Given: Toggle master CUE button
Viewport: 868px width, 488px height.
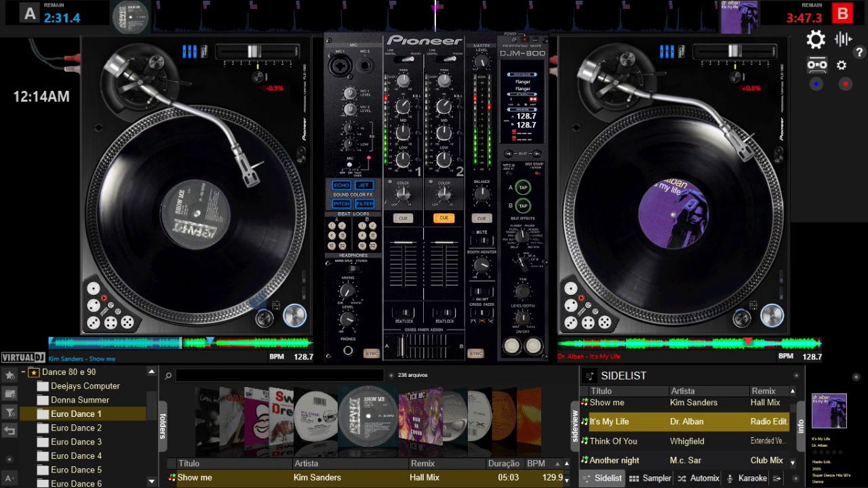Looking at the screenshot, I should coord(481,218).
